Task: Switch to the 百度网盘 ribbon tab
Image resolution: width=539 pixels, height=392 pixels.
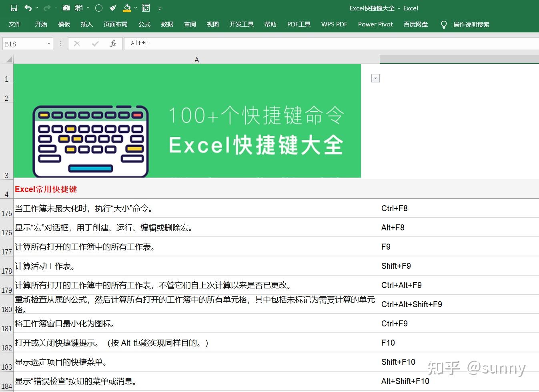Action: tap(416, 24)
